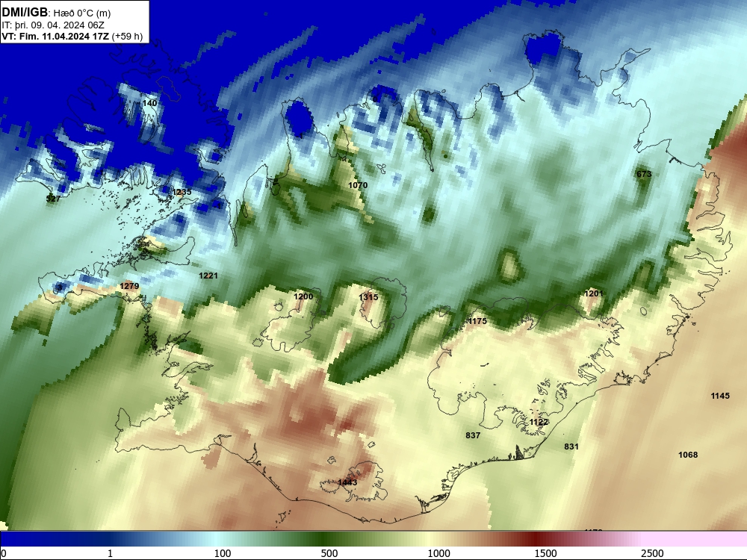
Task: Click the 1070 height label
Action: (x=358, y=185)
